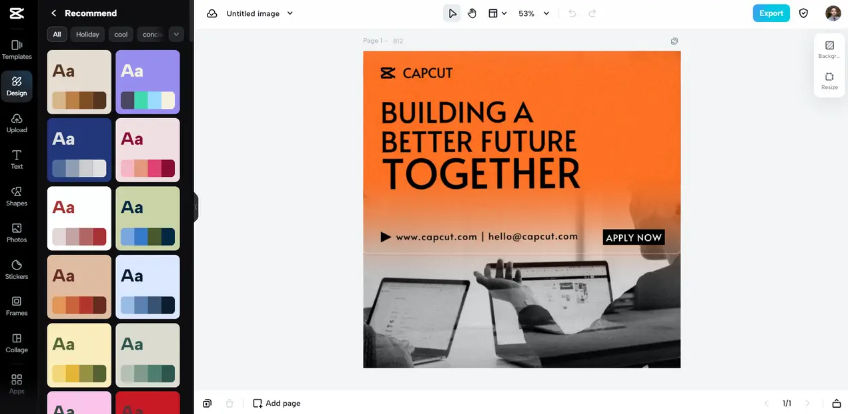Go to previous page arrow
848x414 pixels.
(766, 403)
